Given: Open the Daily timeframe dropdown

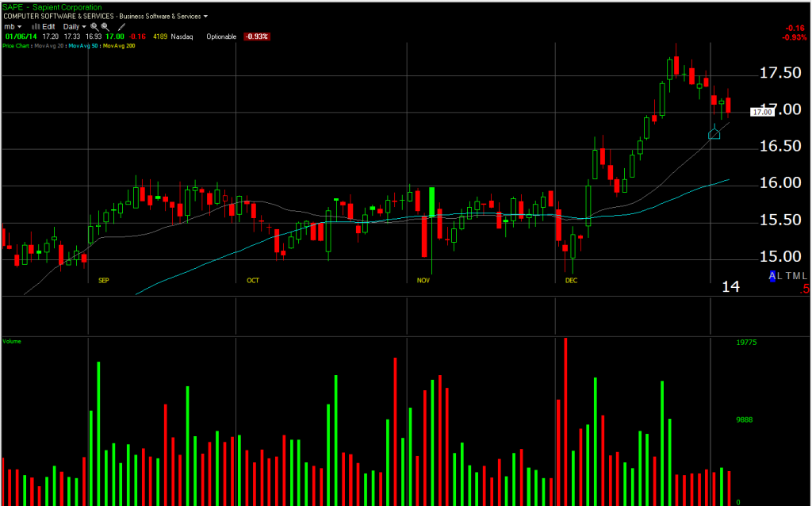Looking at the screenshot, I should pos(74,26).
